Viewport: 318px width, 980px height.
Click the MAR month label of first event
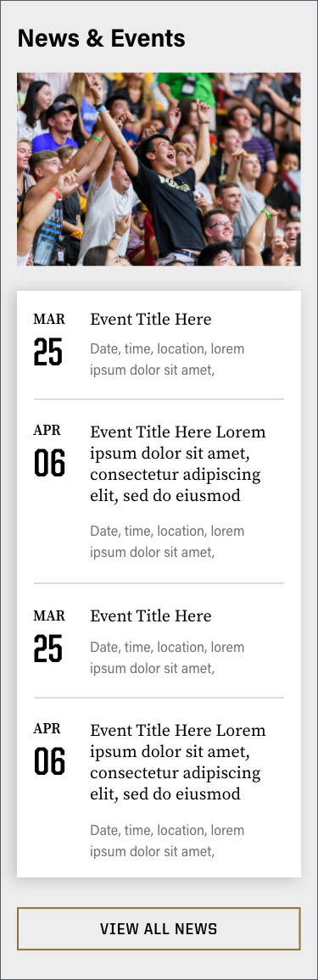48,320
